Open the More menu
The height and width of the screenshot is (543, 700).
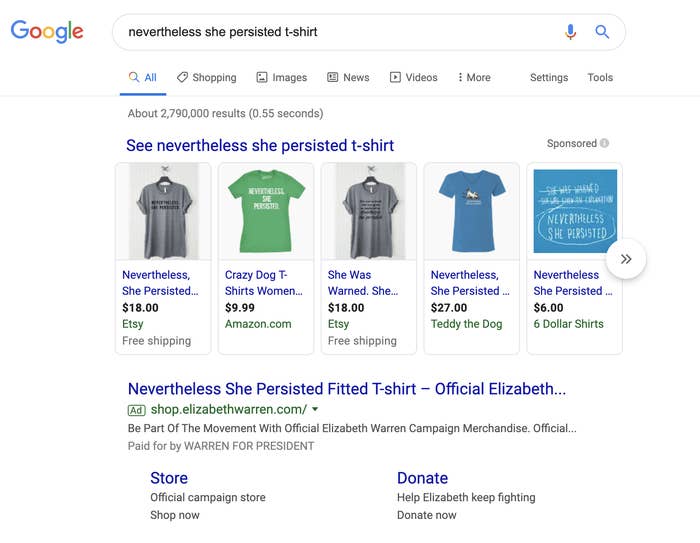pyautogui.click(x=474, y=78)
